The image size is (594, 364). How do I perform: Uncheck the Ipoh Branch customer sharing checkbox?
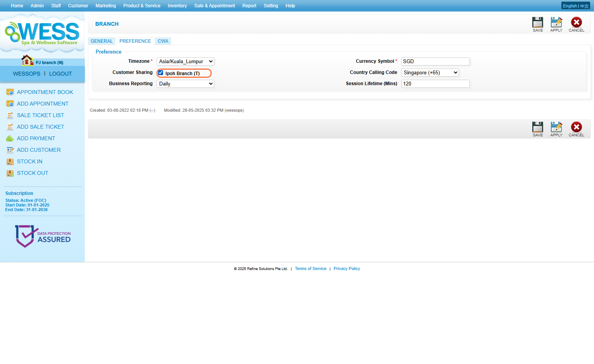161,73
